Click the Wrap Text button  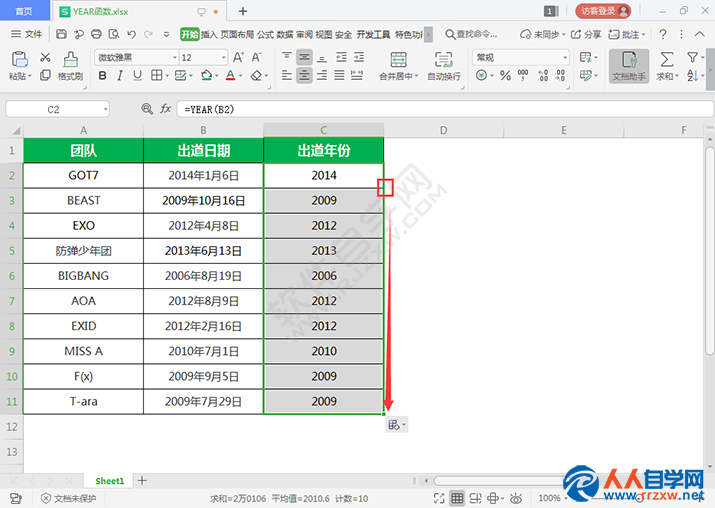pos(444,66)
